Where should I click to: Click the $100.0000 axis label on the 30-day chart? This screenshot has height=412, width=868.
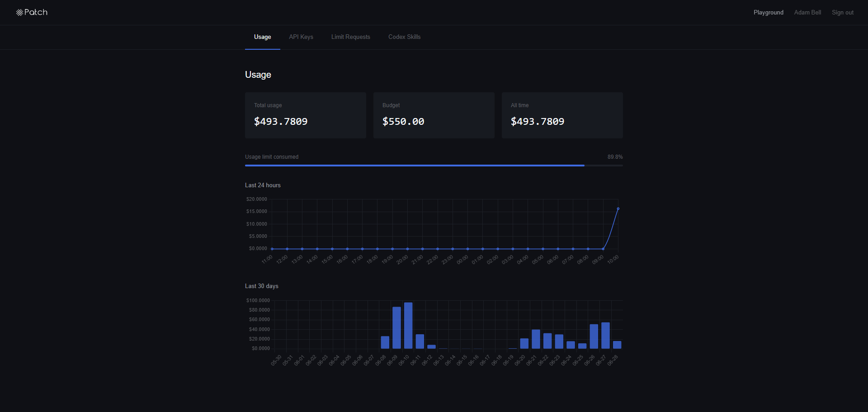258,301
